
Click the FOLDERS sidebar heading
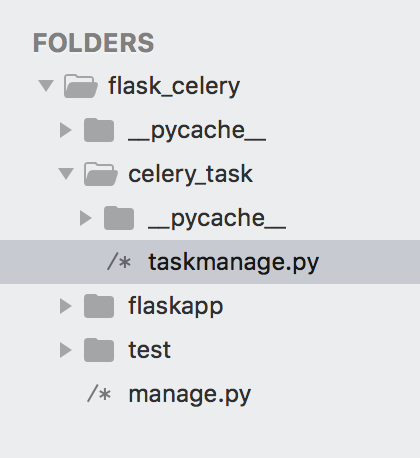(94, 43)
